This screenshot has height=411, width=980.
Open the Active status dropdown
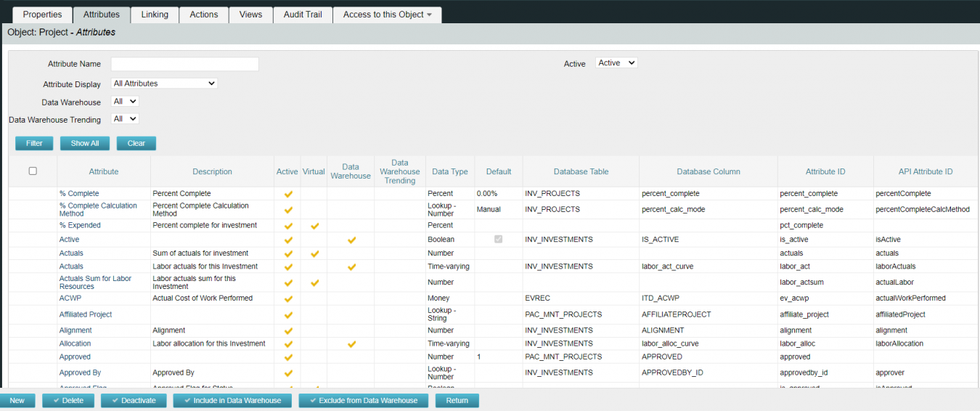(616, 63)
